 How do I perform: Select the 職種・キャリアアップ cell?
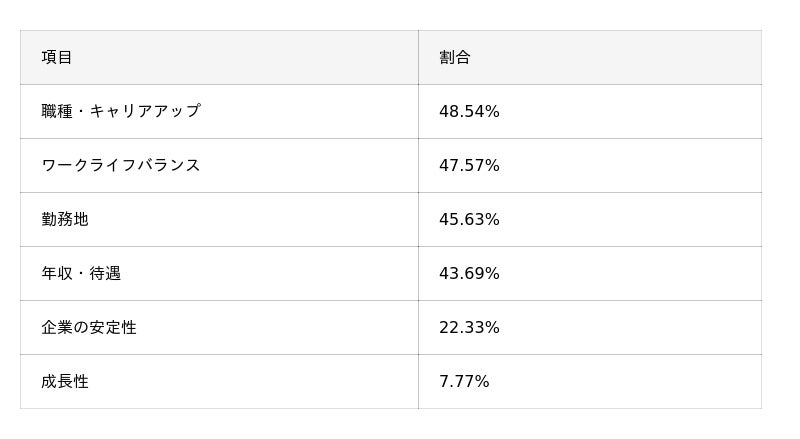pyautogui.click(x=121, y=111)
